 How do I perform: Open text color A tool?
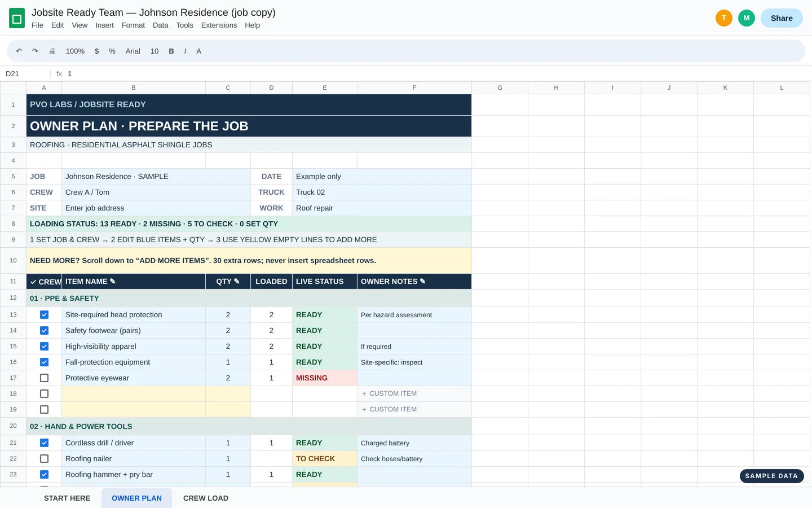(x=198, y=51)
